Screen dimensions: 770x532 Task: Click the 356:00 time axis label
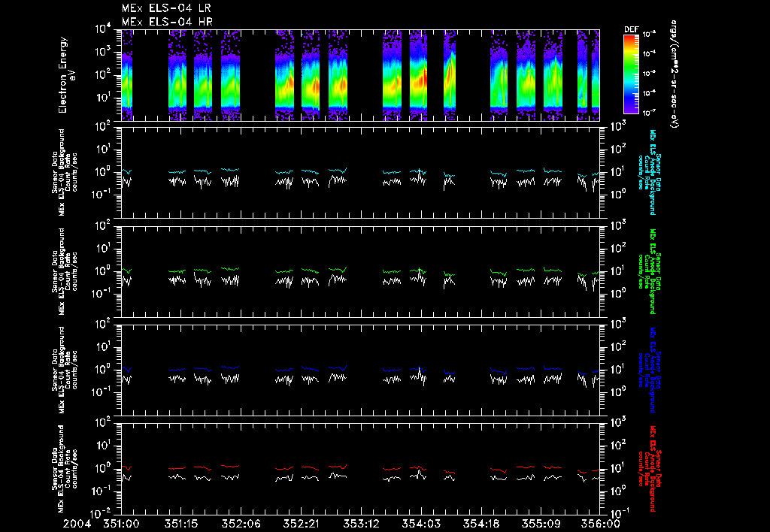(x=601, y=524)
